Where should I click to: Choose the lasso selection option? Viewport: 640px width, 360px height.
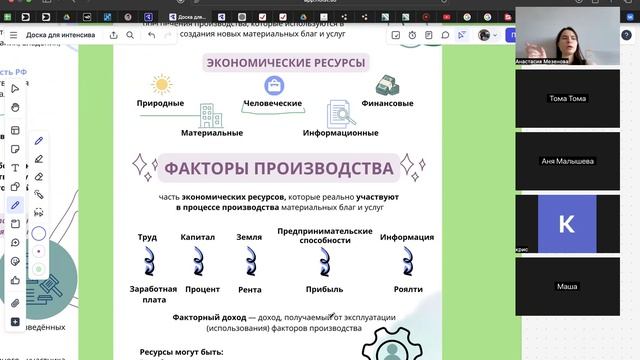39,212
